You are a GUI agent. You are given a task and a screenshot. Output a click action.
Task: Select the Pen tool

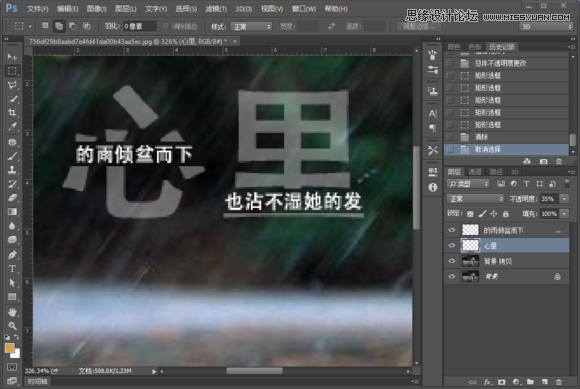pos(12,255)
